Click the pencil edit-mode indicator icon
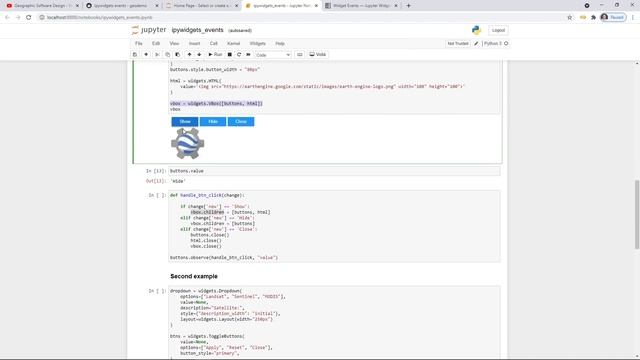The image size is (640, 360). pyautogui.click(x=476, y=43)
